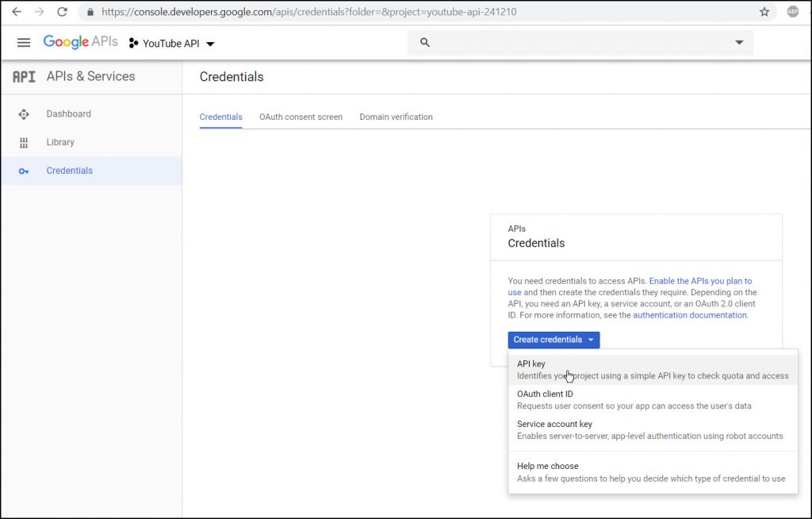Reload the page with the refresh icon
This screenshot has height=519, width=812.
62,11
